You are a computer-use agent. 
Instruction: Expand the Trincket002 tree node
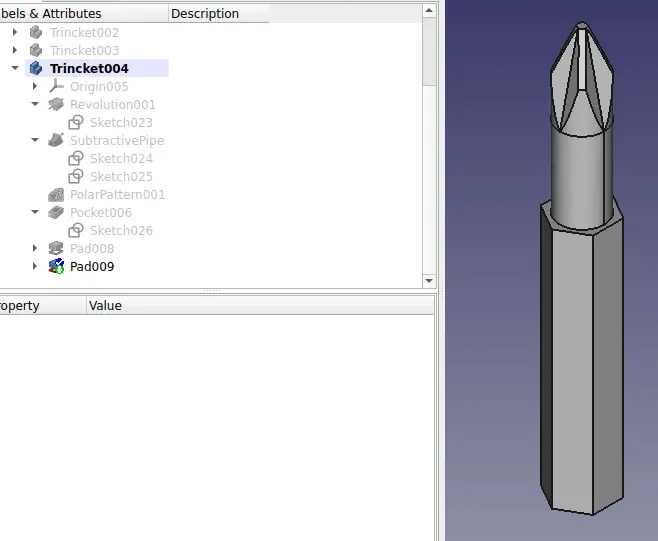tap(15, 33)
